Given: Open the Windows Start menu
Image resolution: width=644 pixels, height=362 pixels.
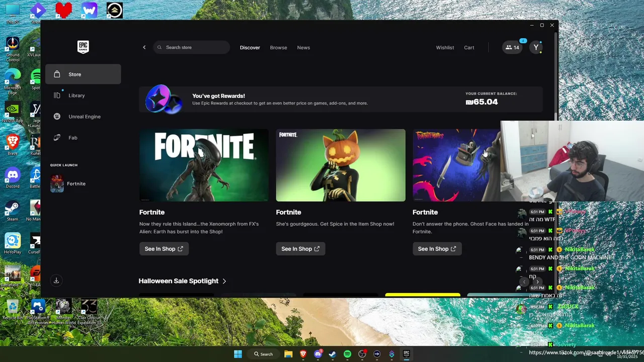Looking at the screenshot, I should coord(238,354).
